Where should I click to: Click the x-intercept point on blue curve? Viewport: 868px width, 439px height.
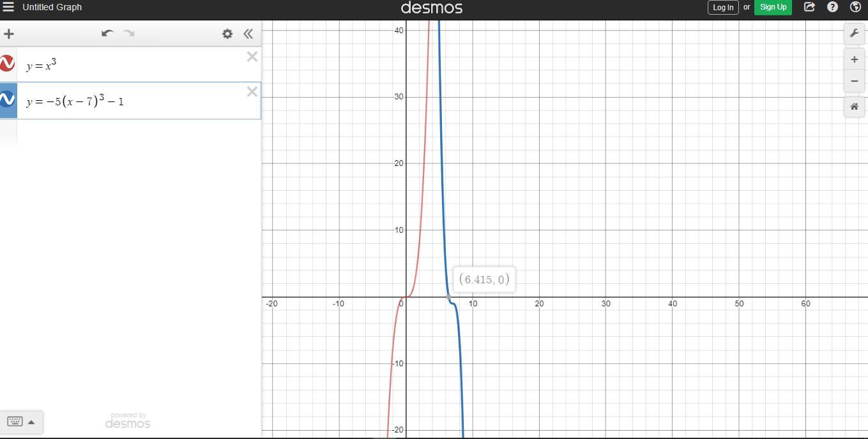[448, 297]
